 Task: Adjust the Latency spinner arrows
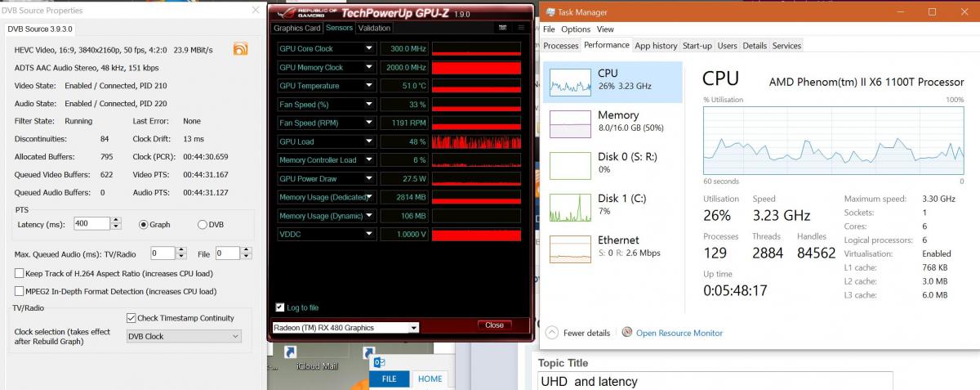116,223
